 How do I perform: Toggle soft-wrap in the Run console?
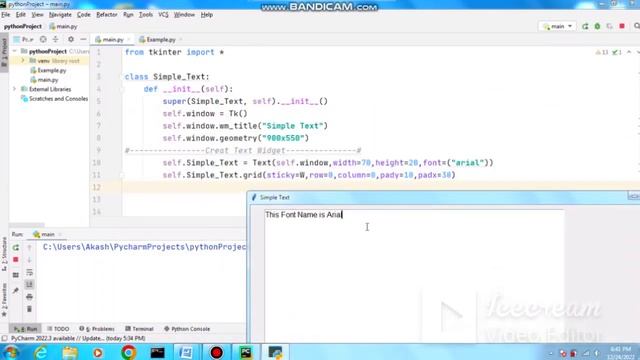29,272
